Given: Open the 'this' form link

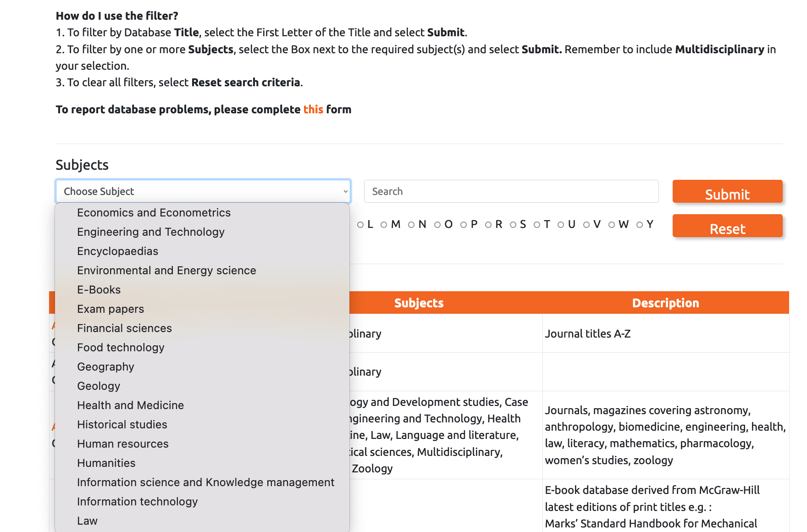Looking at the screenshot, I should click(x=313, y=110).
